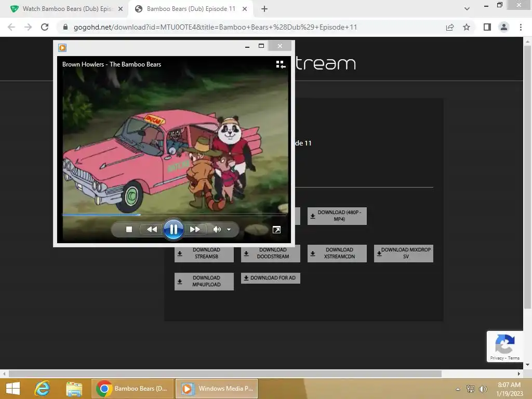Viewport: 532px width, 399px height.
Task: Bookmark this page with star
Action: click(467, 27)
